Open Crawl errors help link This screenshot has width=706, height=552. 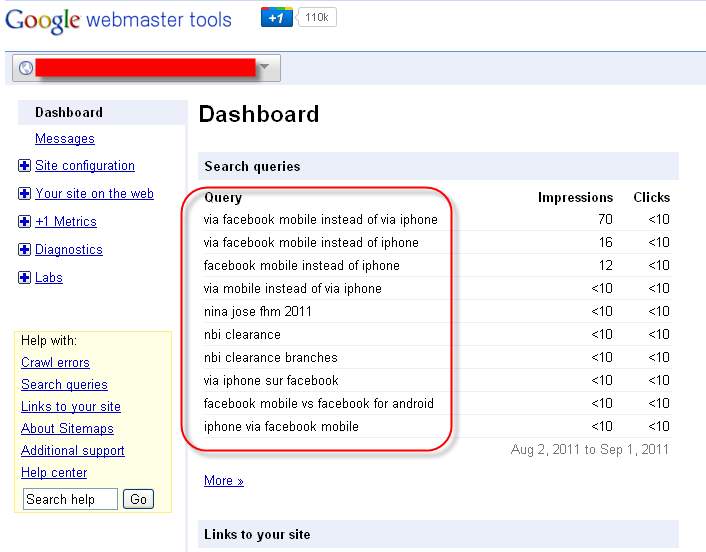pos(55,362)
